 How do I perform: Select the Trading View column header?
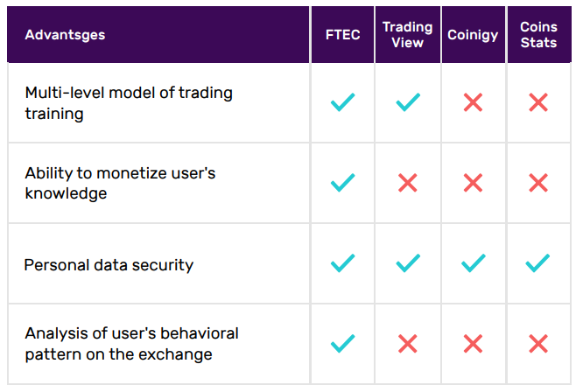point(408,34)
